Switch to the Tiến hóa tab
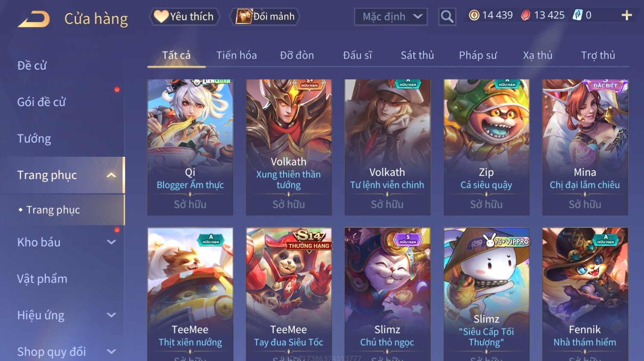Viewport: 644px width, 361px height. [237, 56]
